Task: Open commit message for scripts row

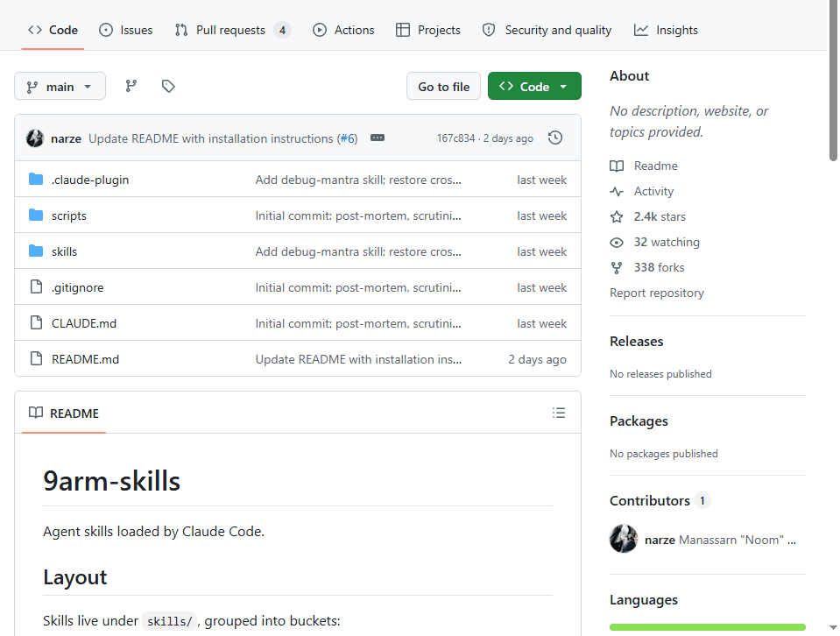Action: click(x=358, y=216)
